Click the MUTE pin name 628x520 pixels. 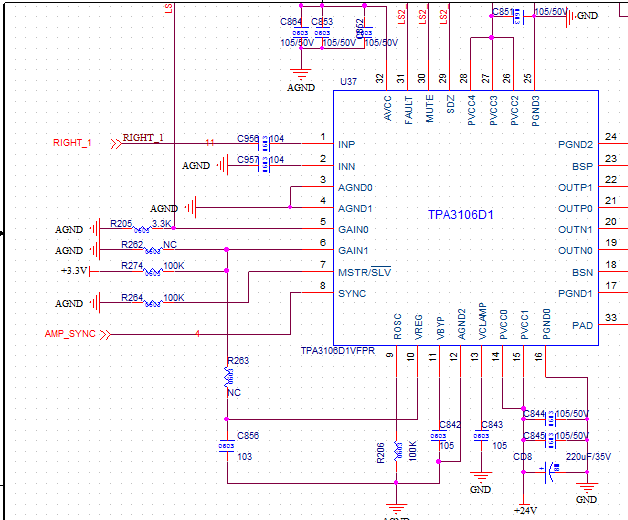point(429,108)
